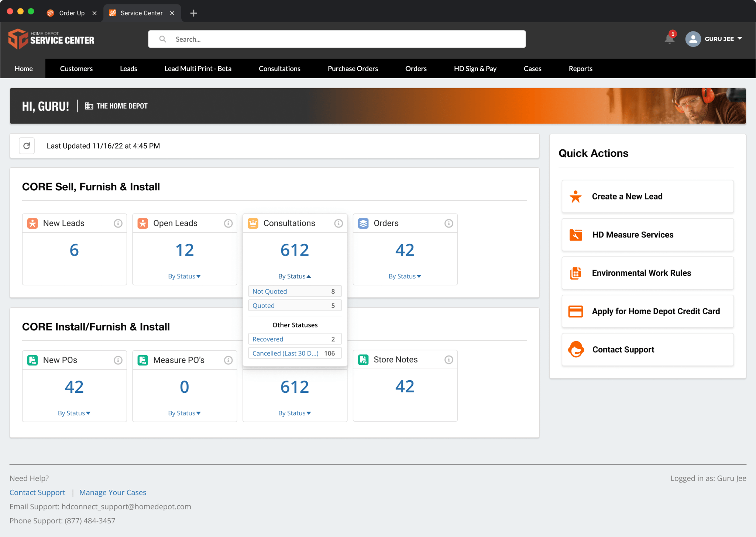Open the Open Leads count 12
This screenshot has height=537, width=756.
point(184,250)
